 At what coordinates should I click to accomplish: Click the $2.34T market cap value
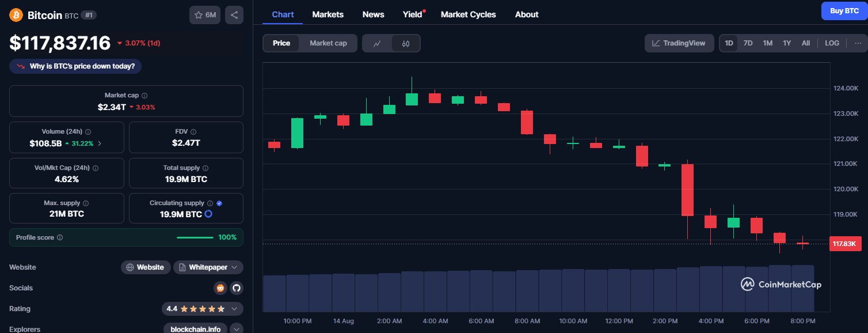(x=112, y=107)
